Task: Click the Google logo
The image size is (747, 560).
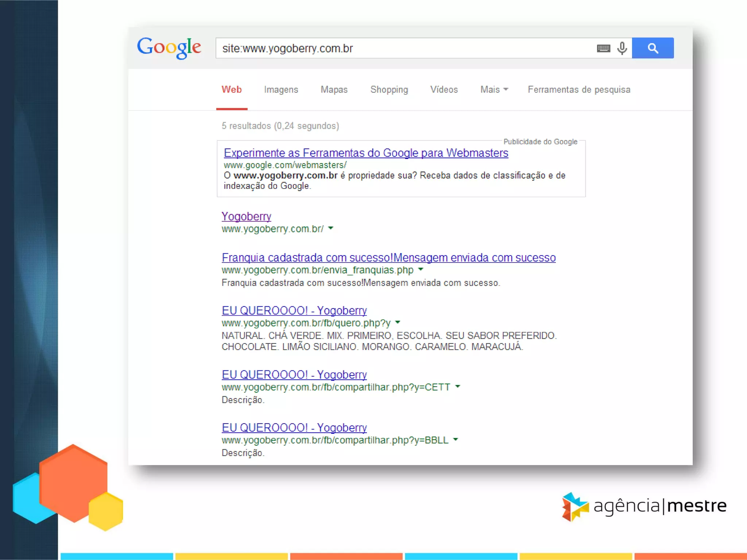Action: [x=169, y=47]
